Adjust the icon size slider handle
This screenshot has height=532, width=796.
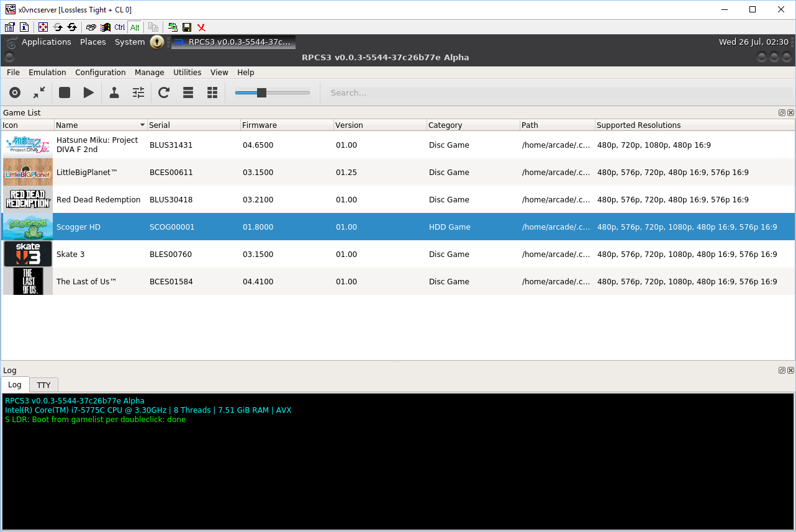click(261, 92)
